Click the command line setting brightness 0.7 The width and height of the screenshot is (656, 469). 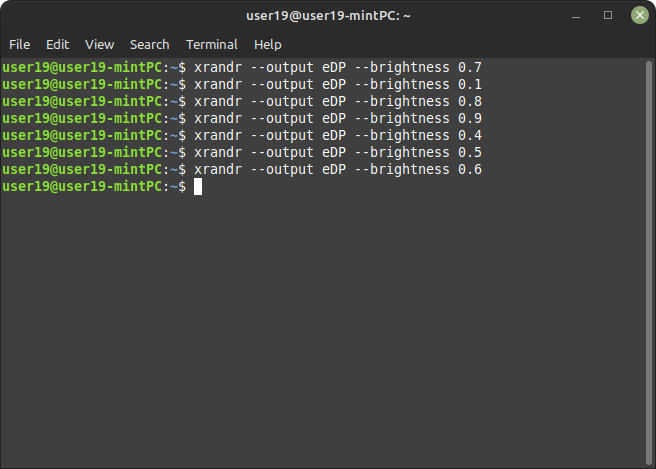[338, 67]
